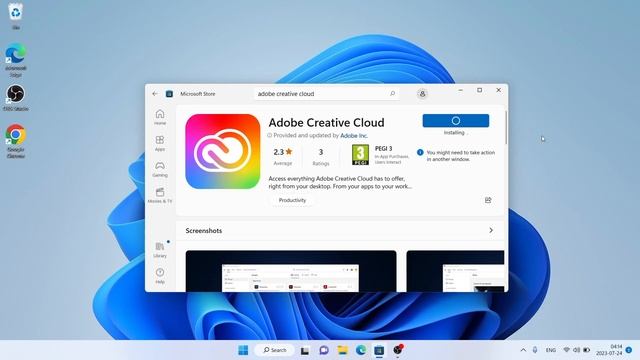Go back with the Store back arrow
The height and width of the screenshot is (360, 640).
pos(155,93)
